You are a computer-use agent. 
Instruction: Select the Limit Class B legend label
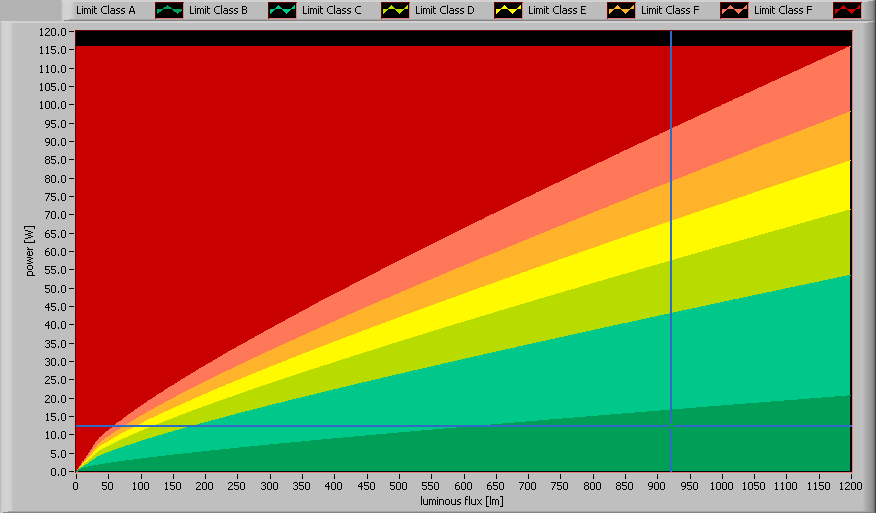pyautogui.click(x=218, y=10)
